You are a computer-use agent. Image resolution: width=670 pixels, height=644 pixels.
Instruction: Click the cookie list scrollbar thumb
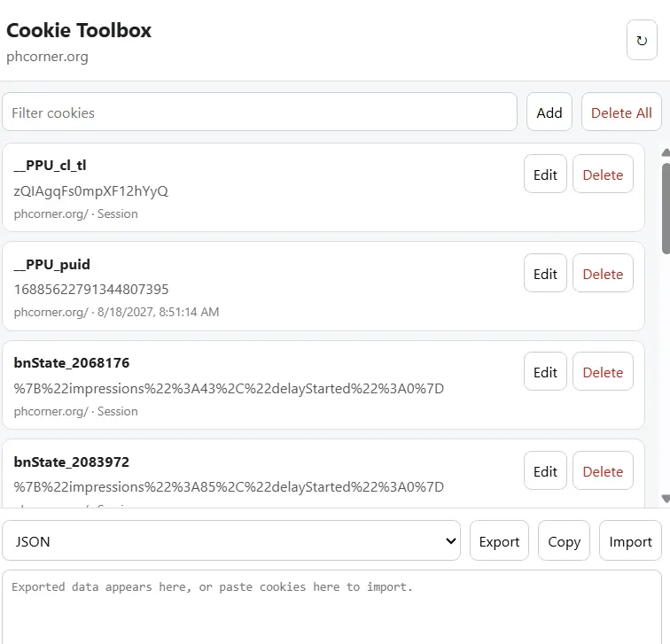tap(666, 208)
